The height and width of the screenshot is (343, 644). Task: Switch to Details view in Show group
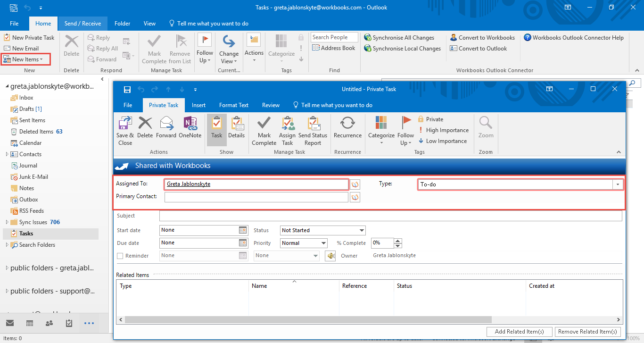tap(236, 127)
